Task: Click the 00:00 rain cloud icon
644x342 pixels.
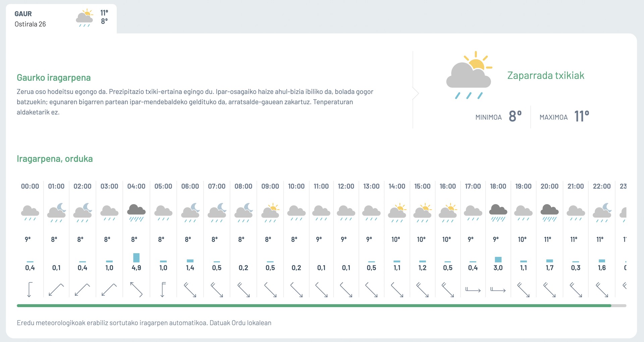Action: tap(30, 213)
